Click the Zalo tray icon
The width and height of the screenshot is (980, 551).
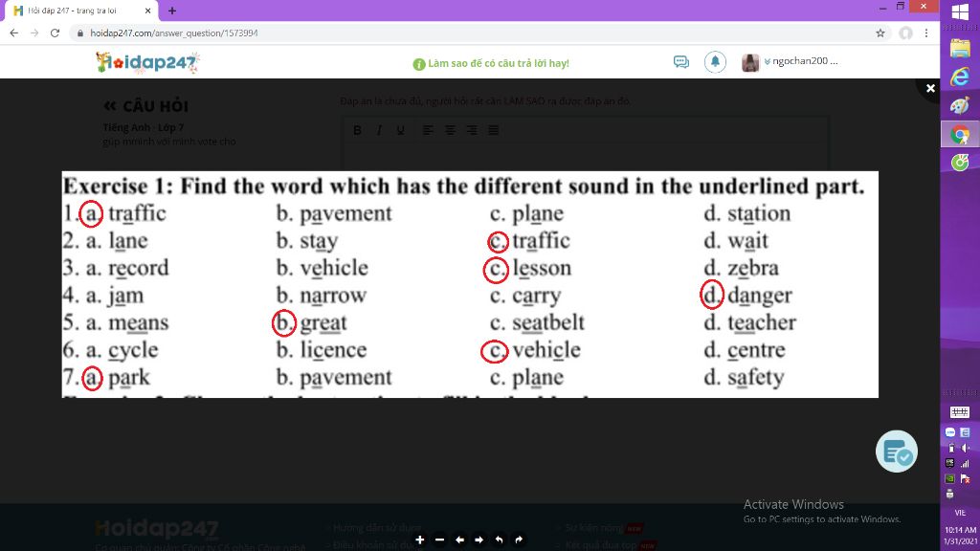[x=950, y=432]
